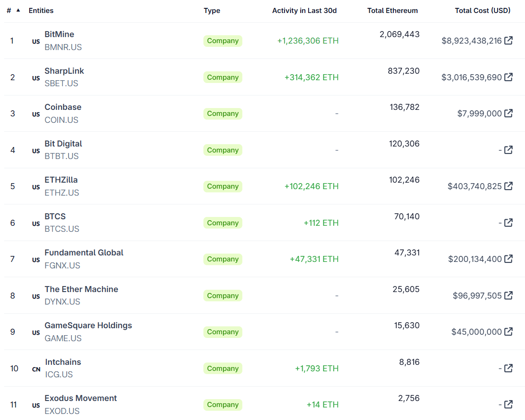Click the Type column header
This screenshot has width=525, height=420.
[212, 10]
